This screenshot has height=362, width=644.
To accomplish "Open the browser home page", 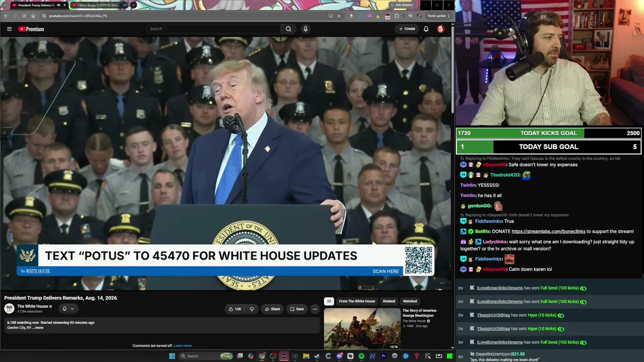I will (x=33, y=16).
